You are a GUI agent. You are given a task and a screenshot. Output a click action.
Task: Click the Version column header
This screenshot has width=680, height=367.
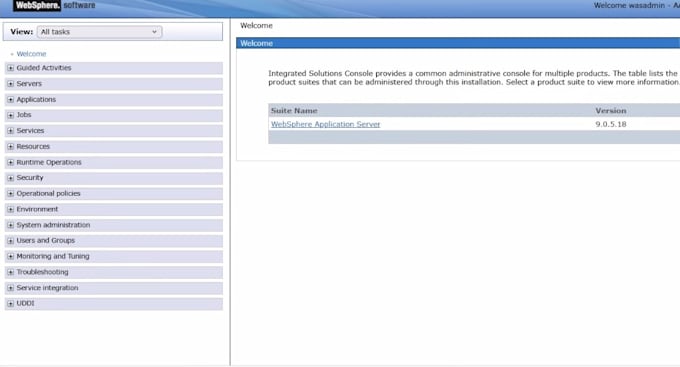611,111
